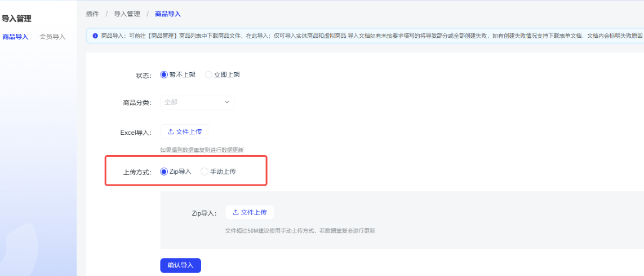Click the info icon in the notice banner
644x276 pixels.
coord(95,36)
